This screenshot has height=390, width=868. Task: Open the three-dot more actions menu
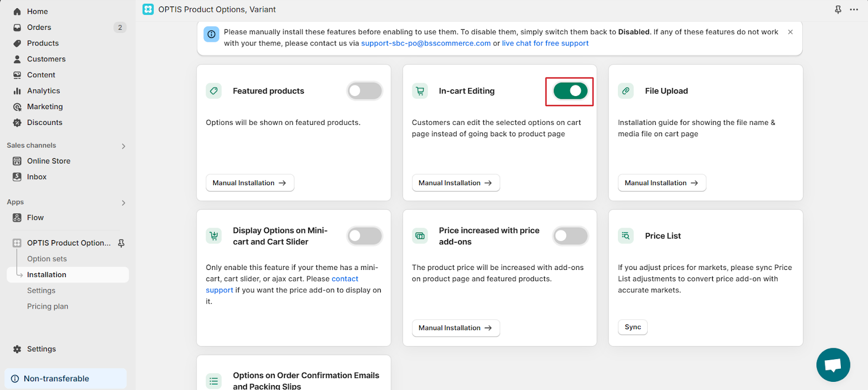tap(854, 10)
